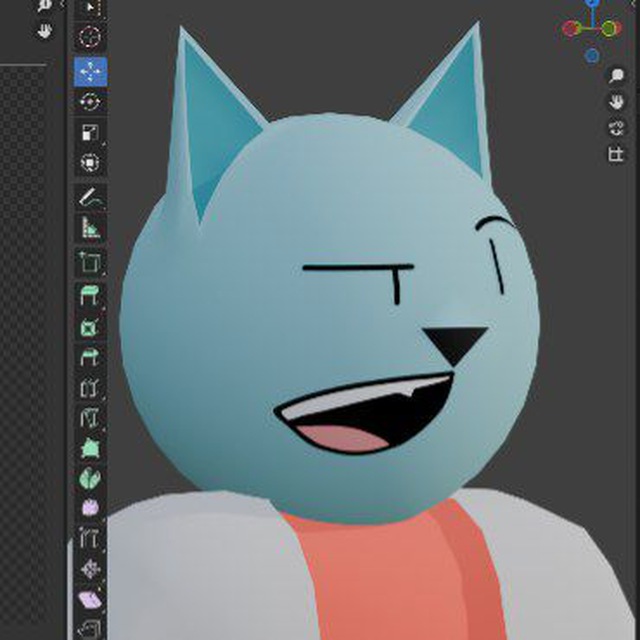Click the zoom magnifier icon under the gizmo
The width and height of the screenshot is (640, 640).
click(x=616, y=76)
